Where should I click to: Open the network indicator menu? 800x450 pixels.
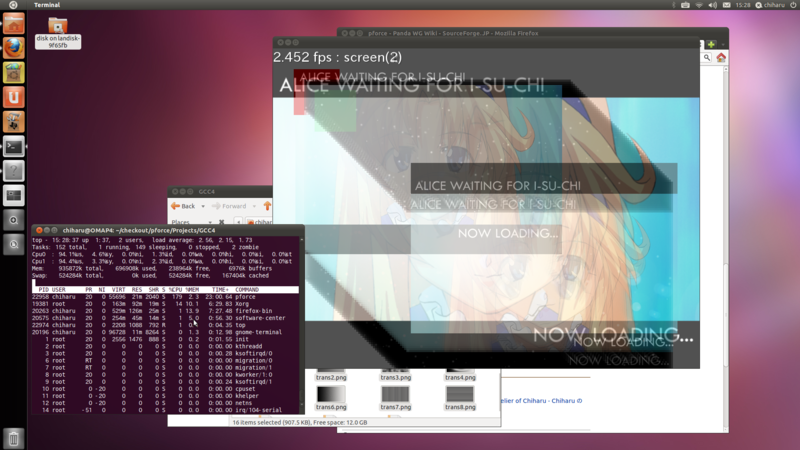pos(699,5)
